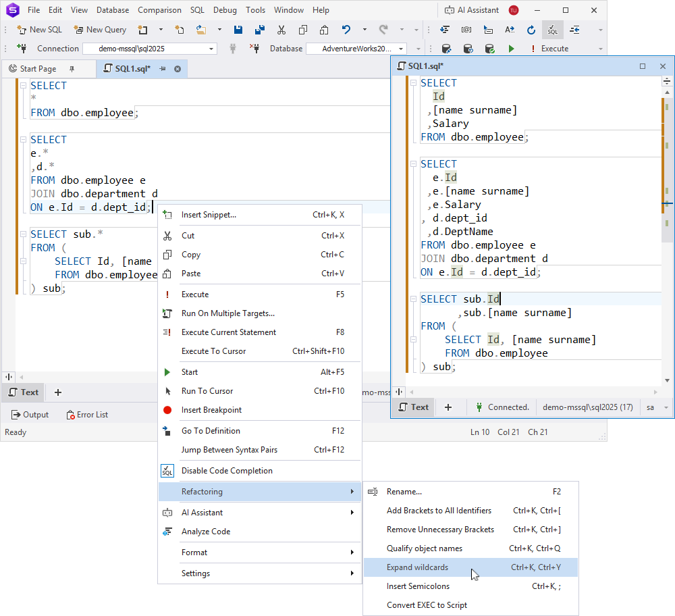This screenshot has width=675, height=616.
Task: Expand the Format submenu
Action: (260, 553)
